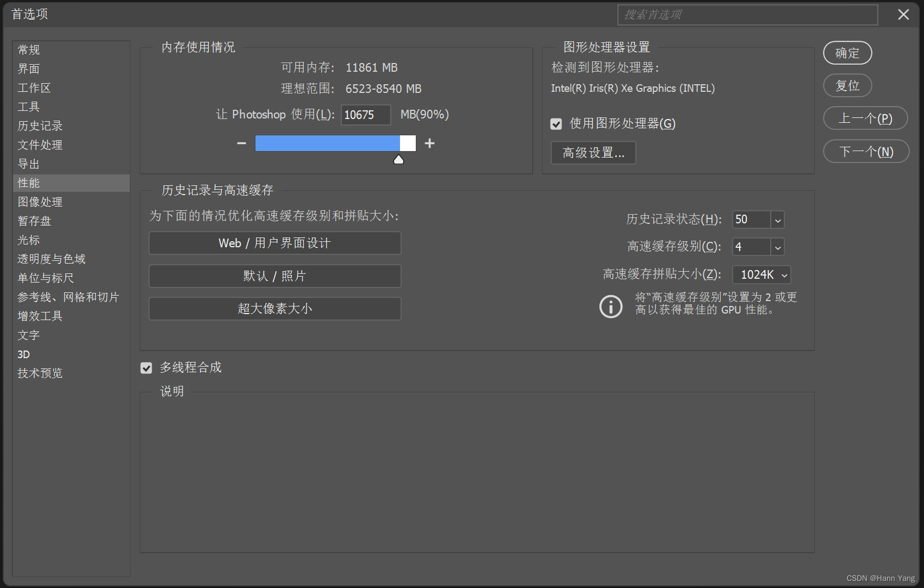Click the plus icon to raise memory allocation
The width and height of the screenshot is (924, 588).
click(x=429, y=143)
